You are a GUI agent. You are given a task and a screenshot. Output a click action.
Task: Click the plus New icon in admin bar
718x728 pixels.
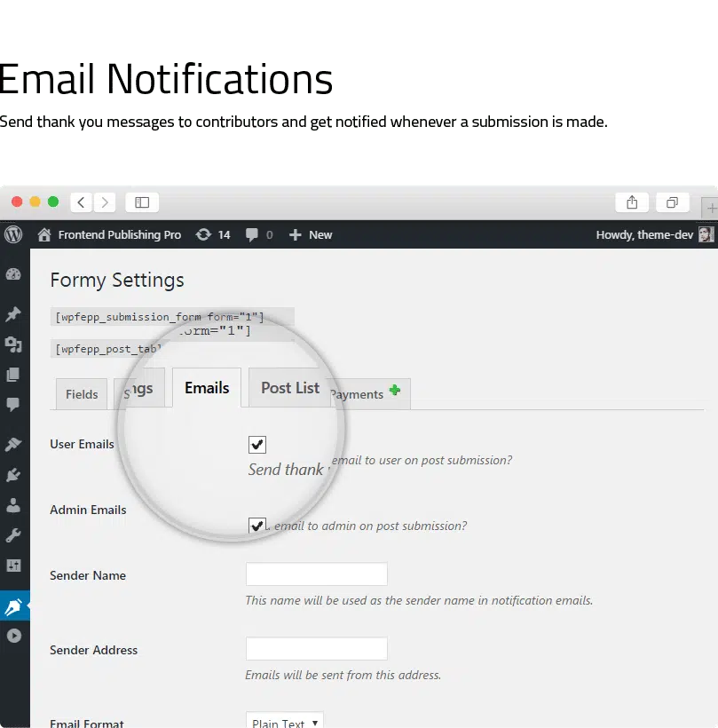[296, 235]
